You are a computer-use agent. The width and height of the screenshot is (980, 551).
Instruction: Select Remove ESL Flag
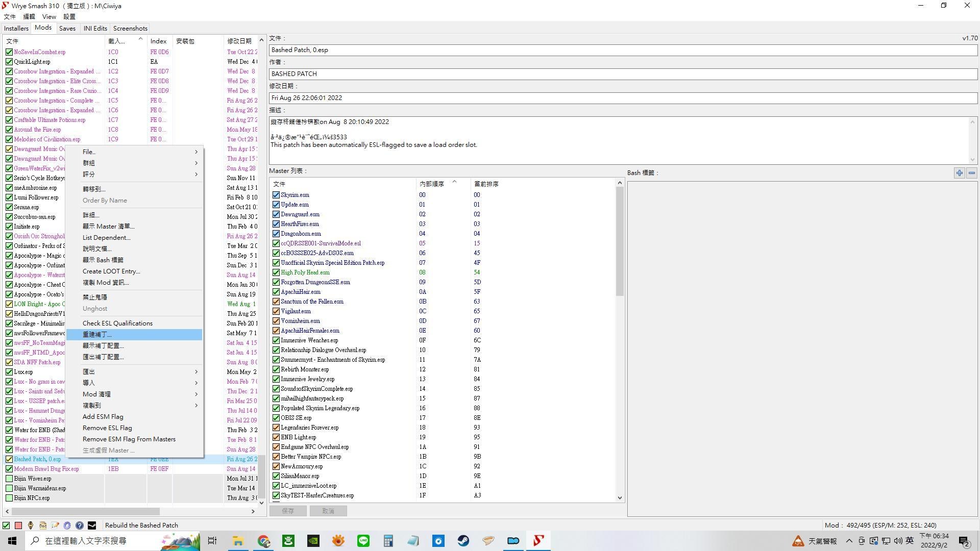pyautogui.click(x=135, y=428)
